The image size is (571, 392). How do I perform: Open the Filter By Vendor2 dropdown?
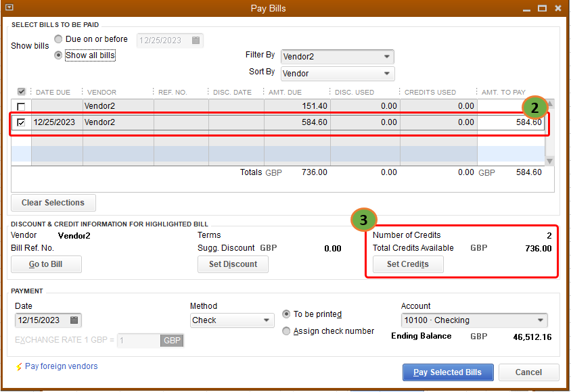337,57
